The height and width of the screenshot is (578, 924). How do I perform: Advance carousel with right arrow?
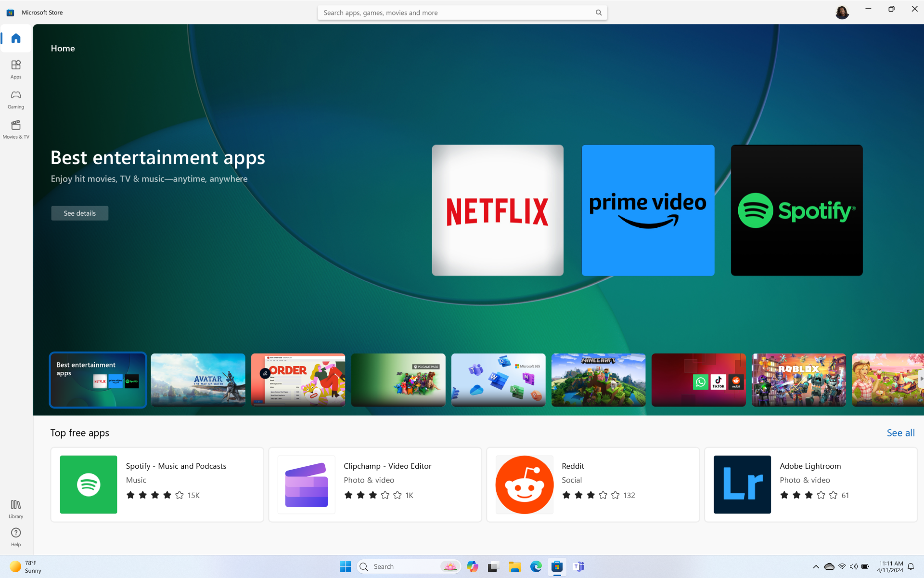(921, 379)
